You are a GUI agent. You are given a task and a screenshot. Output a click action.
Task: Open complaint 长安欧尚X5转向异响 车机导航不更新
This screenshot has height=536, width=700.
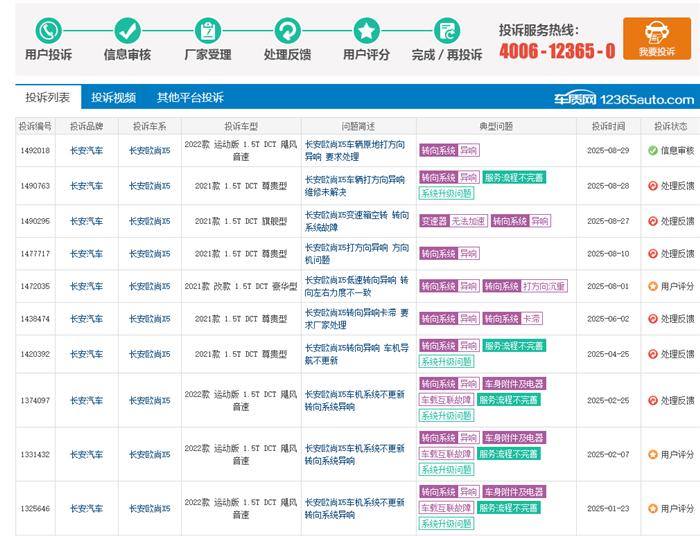point(356,354)
